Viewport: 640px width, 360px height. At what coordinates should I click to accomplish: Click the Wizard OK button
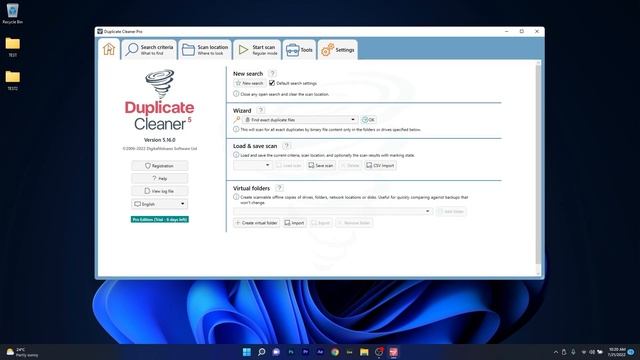[369, 120]
